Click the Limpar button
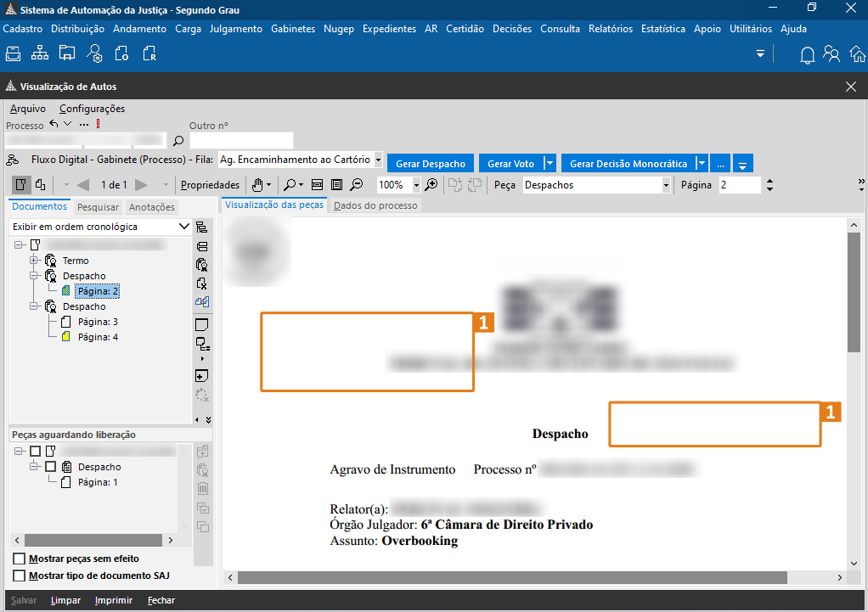The width and height of the screenshot is (868, 612). coord(65,600)
